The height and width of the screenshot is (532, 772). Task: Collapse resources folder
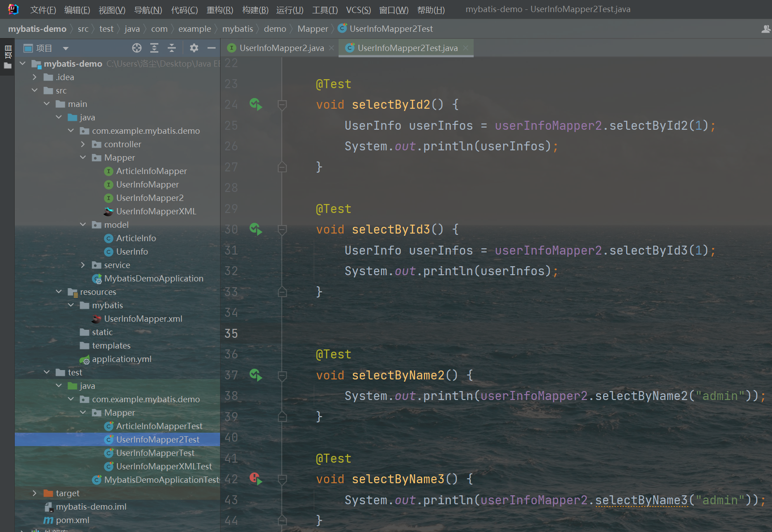click(x=59, y=292)
